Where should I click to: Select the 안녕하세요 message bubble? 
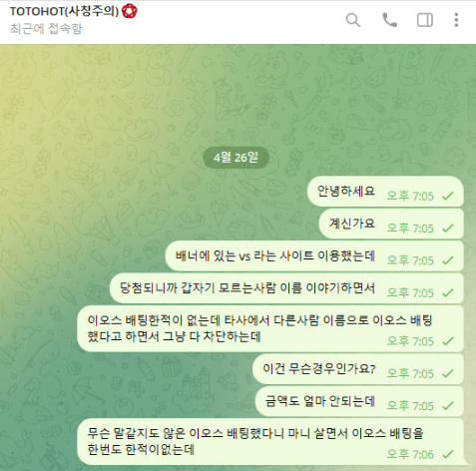pyautogui.click(x=385, y=192)
